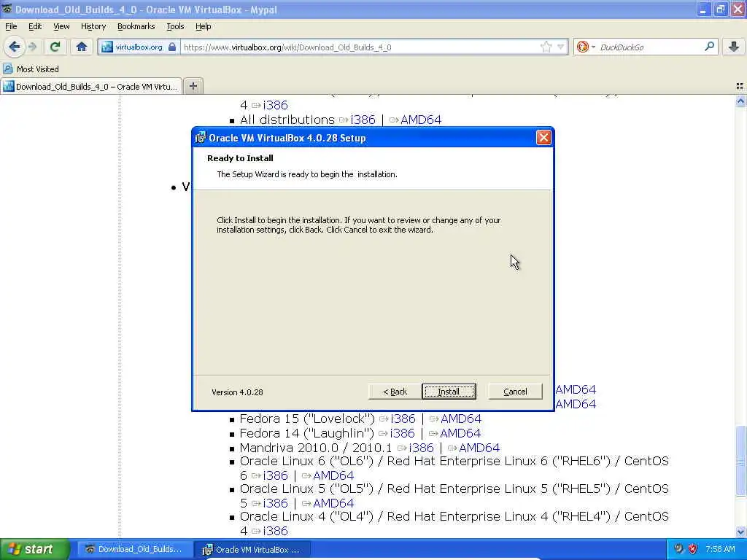Screen dimensions: 747x560
Task: Open the Edit menu
Action: 35,27
